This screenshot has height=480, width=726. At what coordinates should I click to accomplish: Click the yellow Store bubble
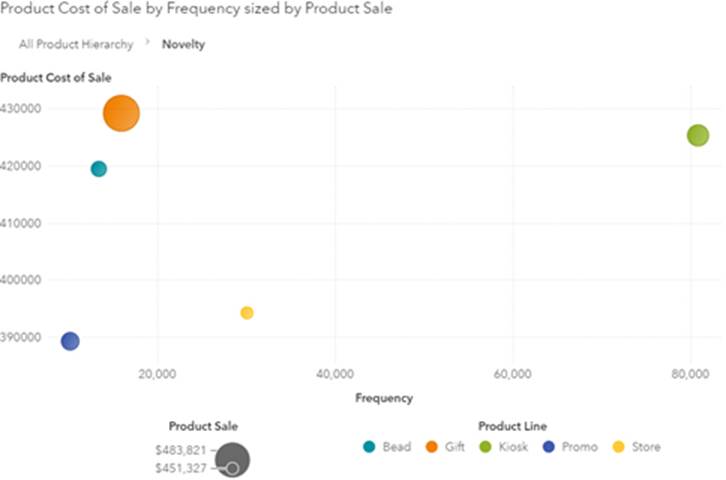pos(247,313)
